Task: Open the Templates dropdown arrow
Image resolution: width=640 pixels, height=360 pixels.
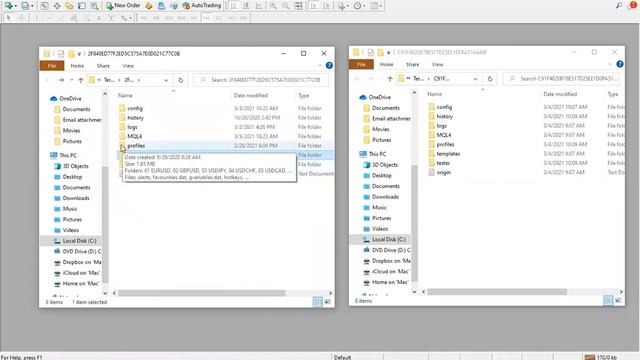Action: (380, 6)
